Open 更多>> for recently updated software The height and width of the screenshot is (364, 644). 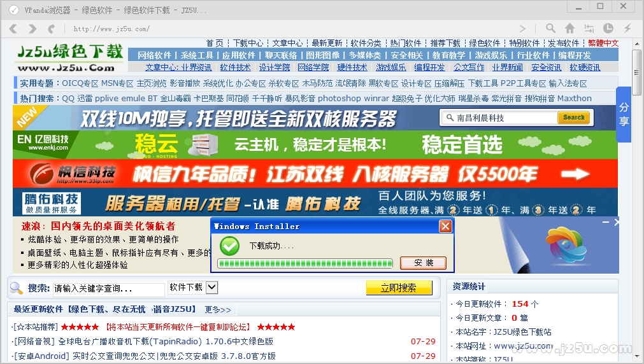(218, 309)
